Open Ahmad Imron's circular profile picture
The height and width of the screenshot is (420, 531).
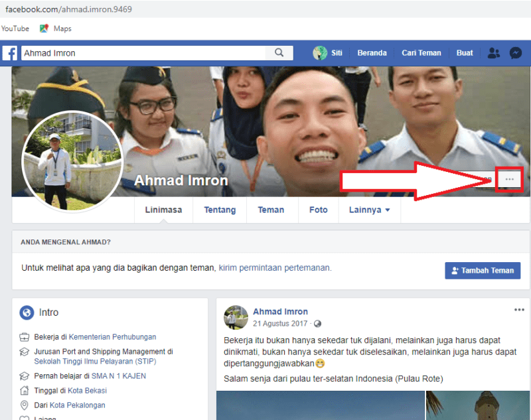[x=72, y=161]
